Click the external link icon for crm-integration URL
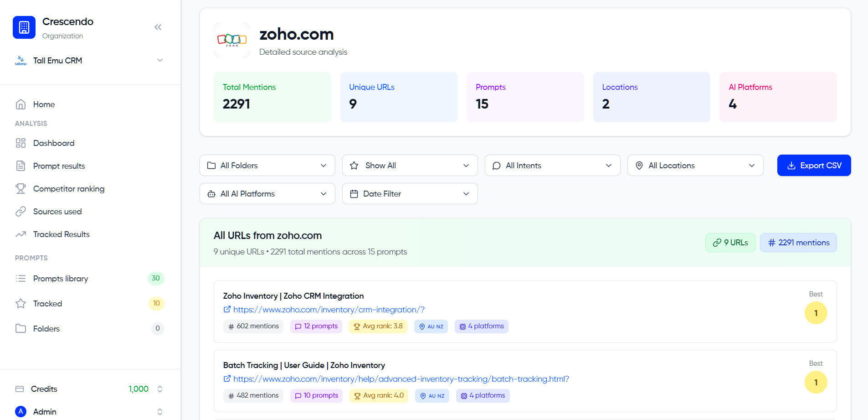Screen dimensions: 868x420 [x=227, y=310]
